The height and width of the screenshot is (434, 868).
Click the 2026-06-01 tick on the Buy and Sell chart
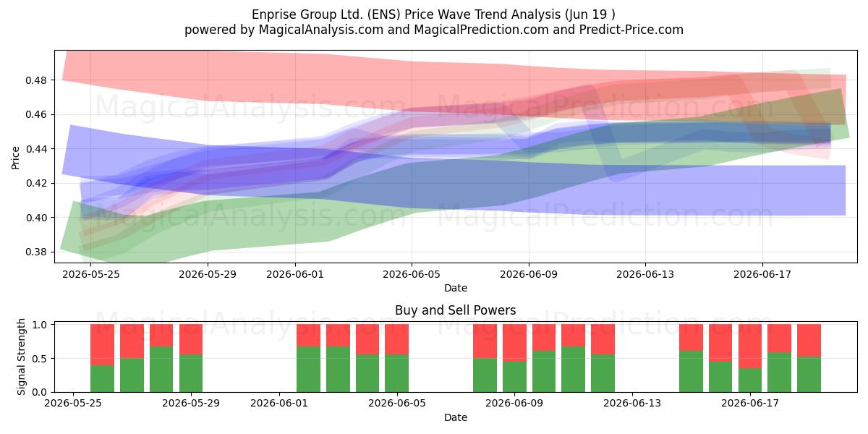pos(279,404)
